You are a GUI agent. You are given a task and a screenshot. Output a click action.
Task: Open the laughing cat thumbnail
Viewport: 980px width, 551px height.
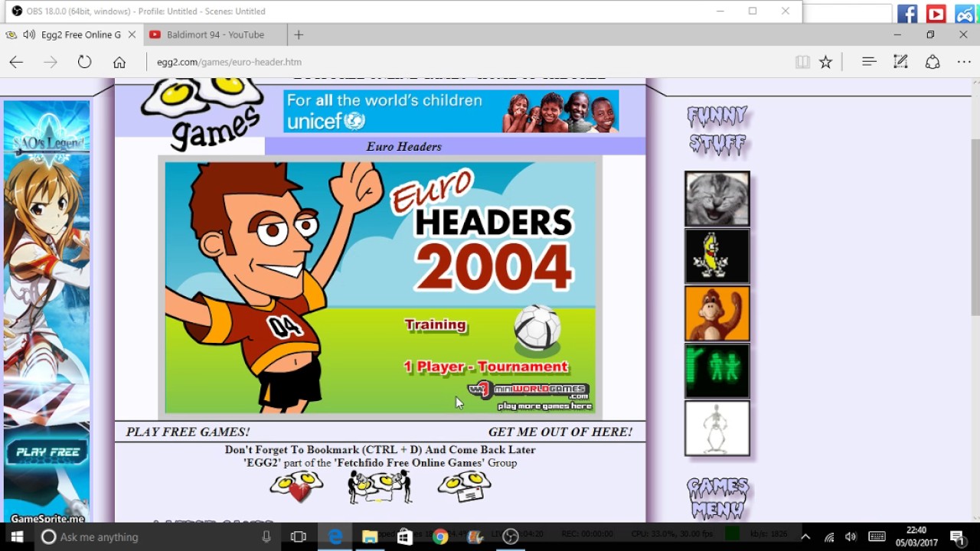tap(717, 199)
